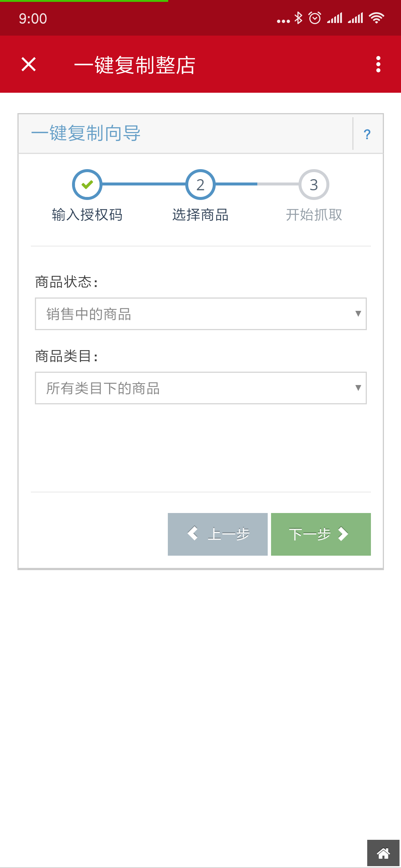Viewport: 401px width, 868px height.
Task: Tap the Bluetooth status icon
Action: tap(298, 18)
